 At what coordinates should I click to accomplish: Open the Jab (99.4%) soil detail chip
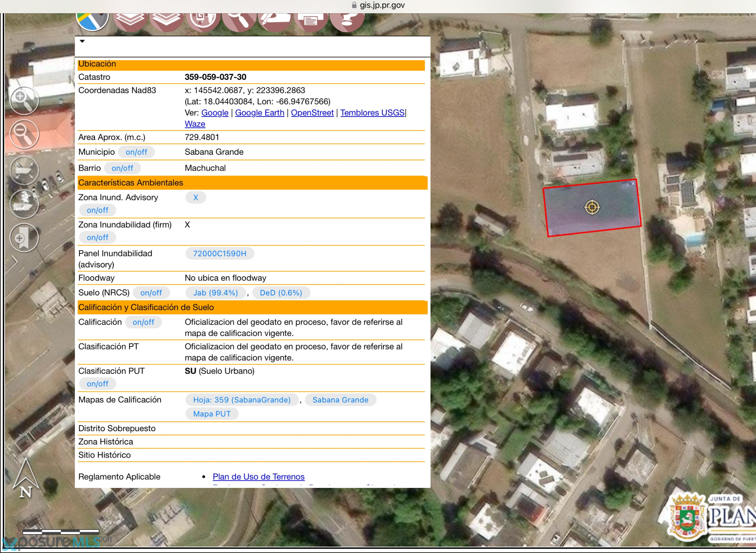(x=215, y=293)
